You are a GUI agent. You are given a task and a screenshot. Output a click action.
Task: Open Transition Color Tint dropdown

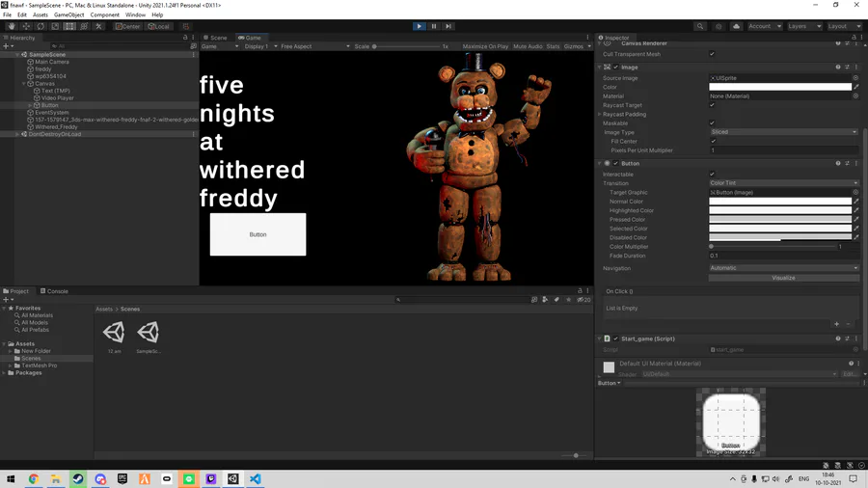tap(783, 183)
